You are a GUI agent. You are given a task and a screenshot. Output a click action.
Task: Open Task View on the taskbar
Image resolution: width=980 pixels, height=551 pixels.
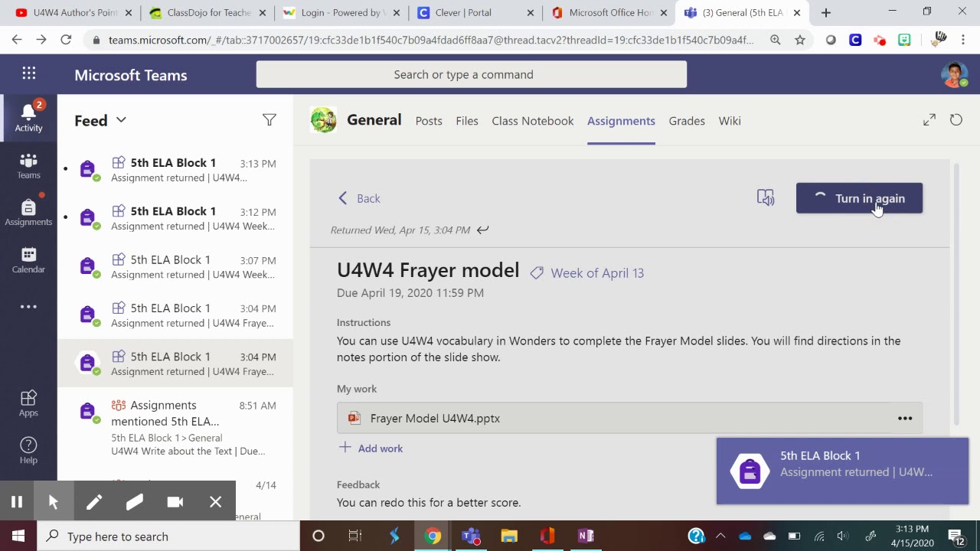click(x=354, y=536)
